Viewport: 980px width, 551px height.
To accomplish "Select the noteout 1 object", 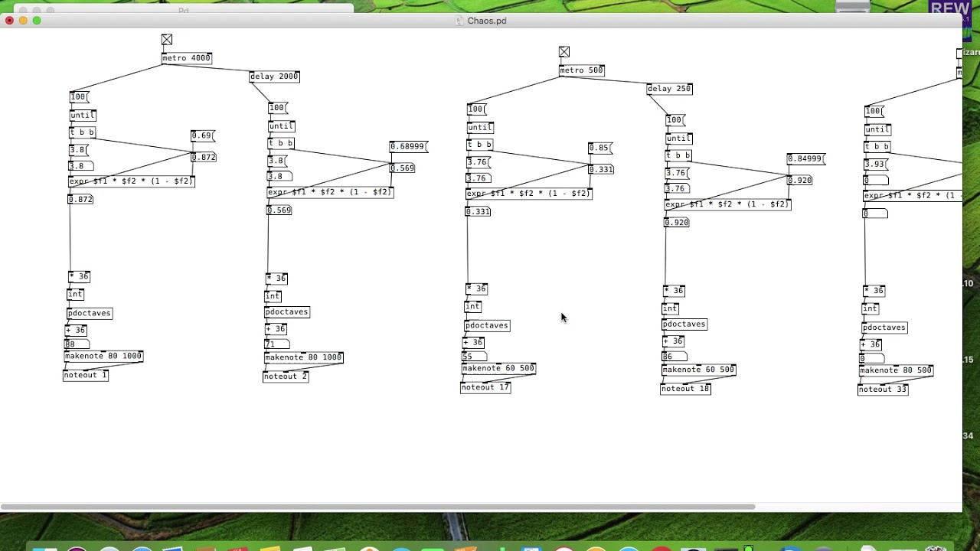I will (x=86, y=375).
